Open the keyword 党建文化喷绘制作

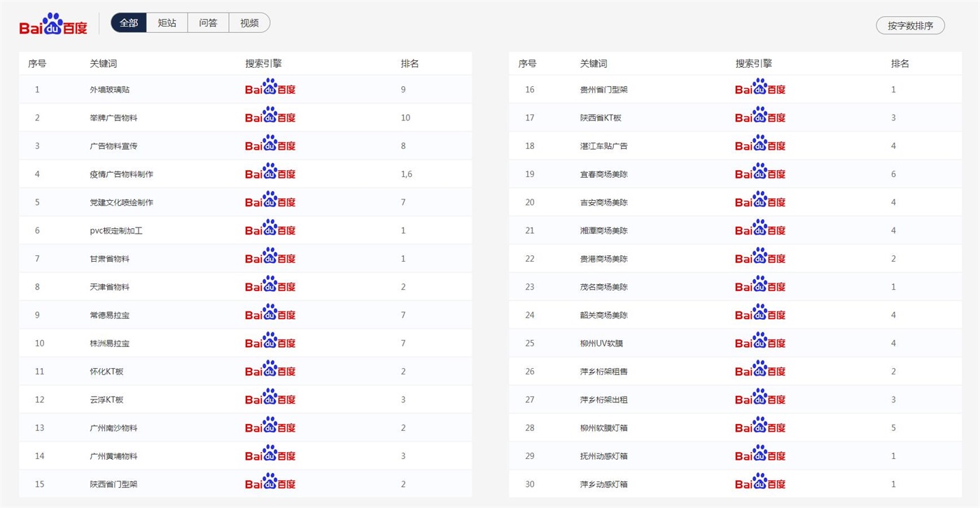point(121,202)
